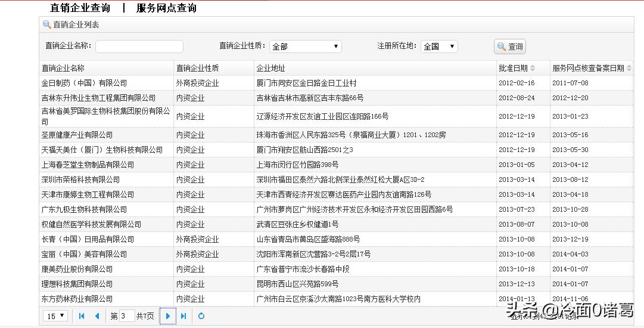This screenshot has width=644, height=328.
Task: Open the 直销企业性质 dropdown
Action: pyautogui.click(x=305, y=47)
